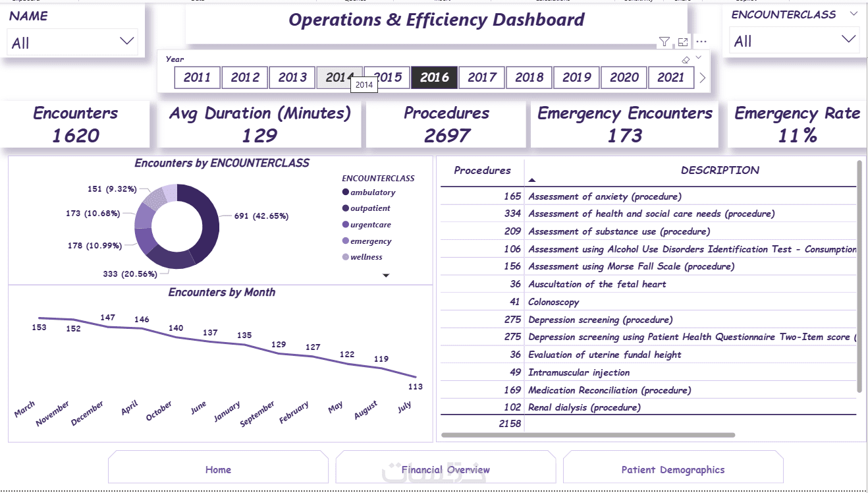Expand the chevron beside ENCOUNTERCLASS title
The width and height of the screenshot is (868, 493).
(854, 14)
